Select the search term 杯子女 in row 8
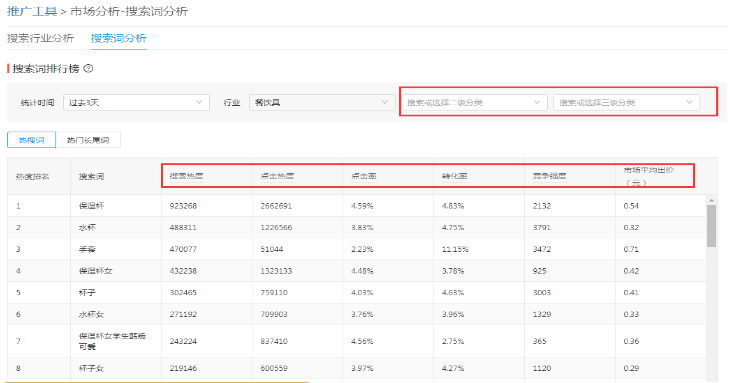Screen dimensions: 731x383 click(91, 369)
